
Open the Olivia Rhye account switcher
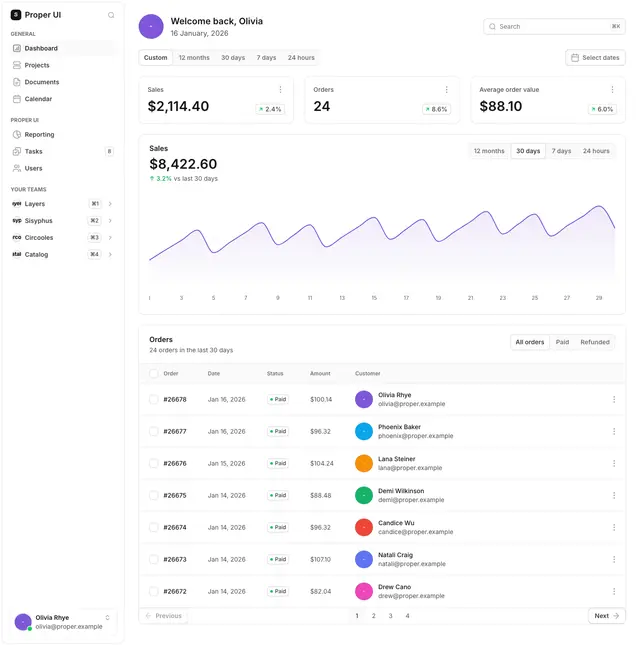tap(63, 622)
